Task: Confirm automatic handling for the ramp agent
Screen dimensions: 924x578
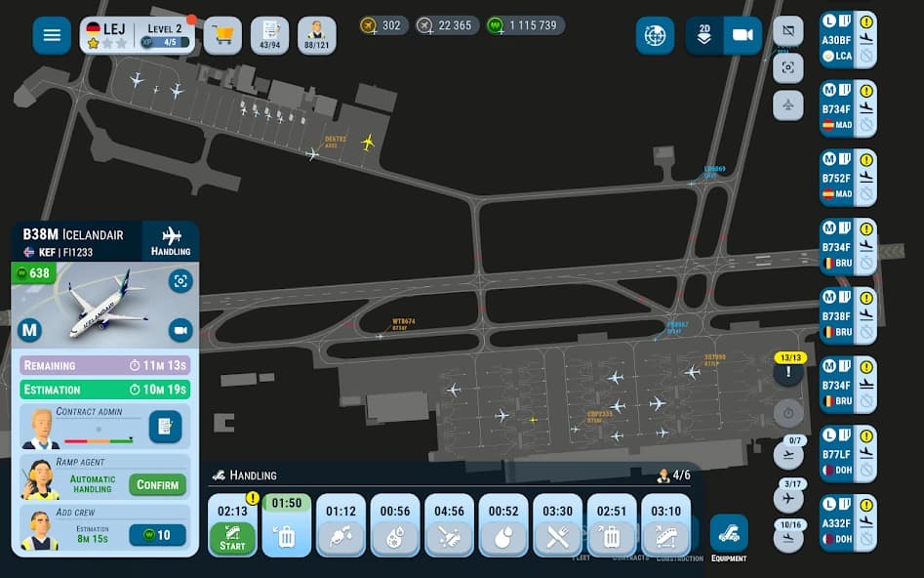Action: click(156, 485)
